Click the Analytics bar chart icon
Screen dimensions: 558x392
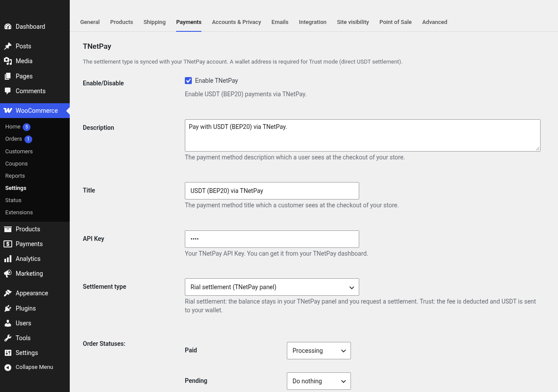[x=8, y=259]
